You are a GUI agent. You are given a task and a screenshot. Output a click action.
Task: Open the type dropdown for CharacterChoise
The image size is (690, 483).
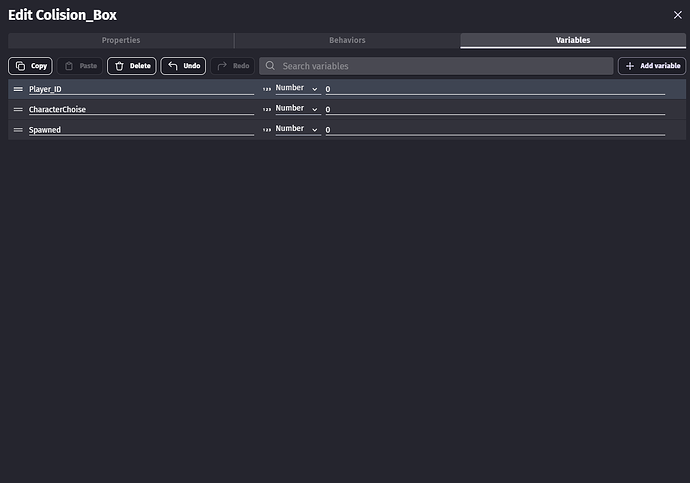click(x=297, y=108)
